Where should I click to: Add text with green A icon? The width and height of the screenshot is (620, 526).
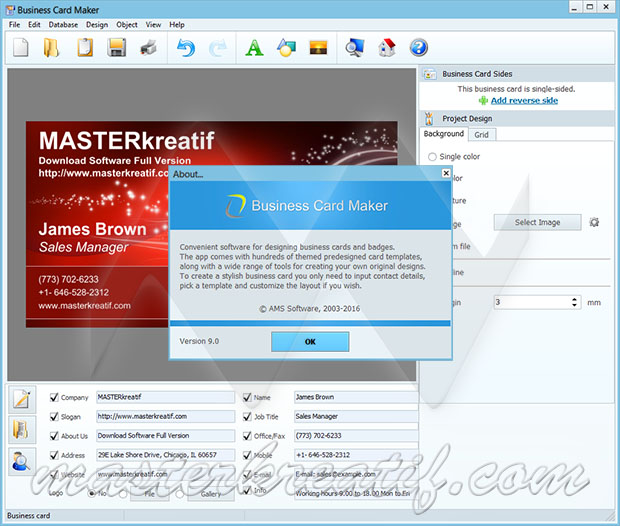tap(254, 48)
